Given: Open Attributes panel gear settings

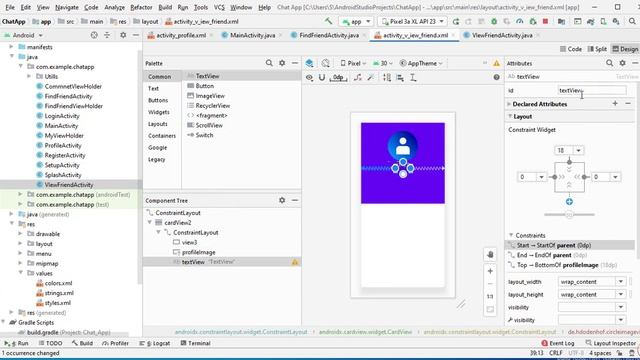Looking at the screenshot, I should click(x=622, y=63).
